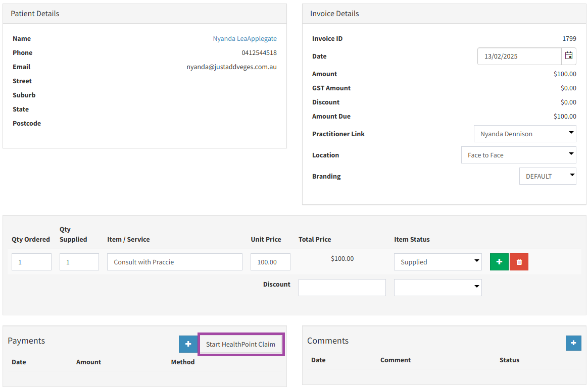Click Item / Service field Consult with Praccie
This screenshot has height=388, width=588.
pyautogui.click(x=175, y=262)
